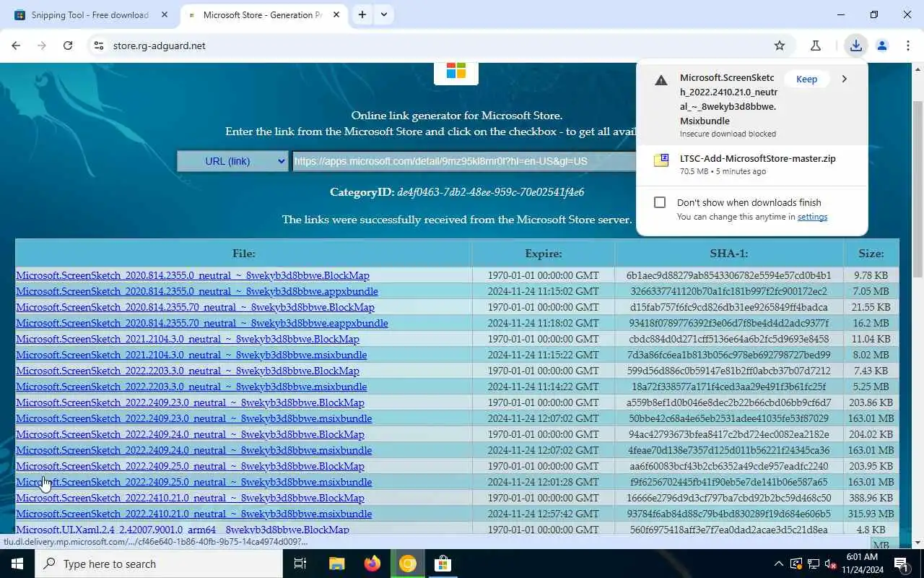
Task: Open File Explorer from the taskbar
Action: tap(336, 564)
